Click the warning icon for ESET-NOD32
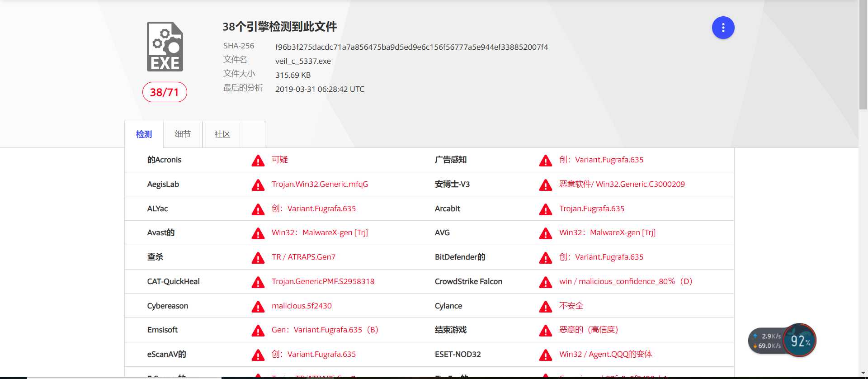 coord(546,355)
